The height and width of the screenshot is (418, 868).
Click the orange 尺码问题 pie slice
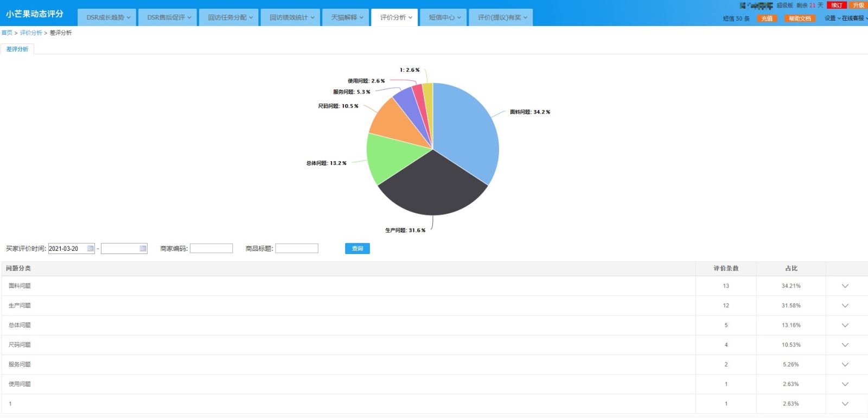(399, 122)
